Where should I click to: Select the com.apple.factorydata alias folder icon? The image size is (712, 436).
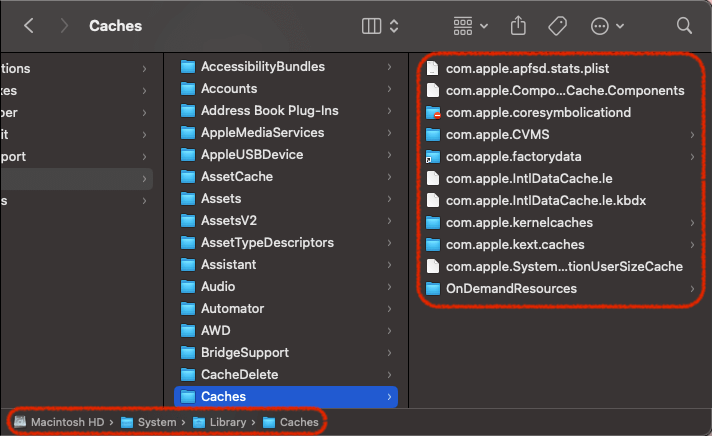coord(432,157)
